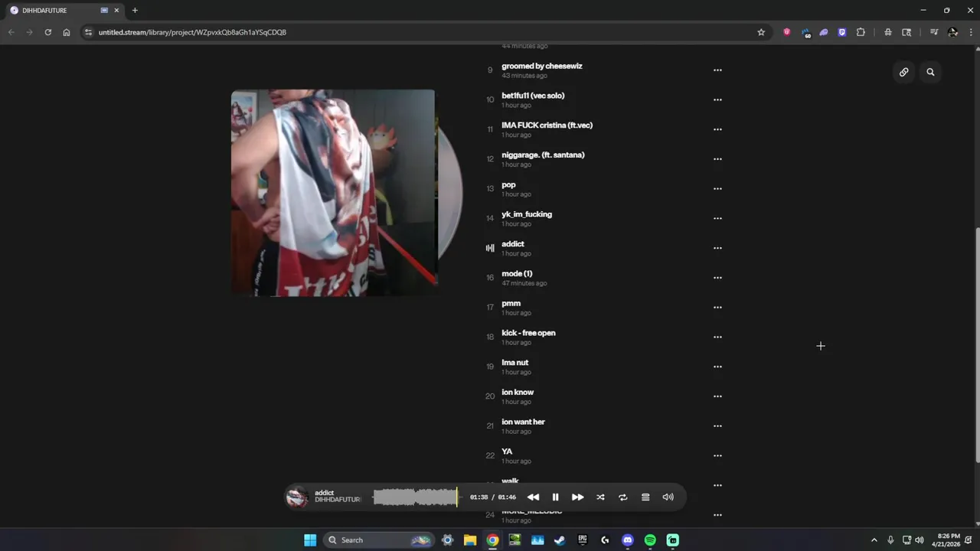Play the track groomed by cheesewiz
This screenshot has width=980, height=551.
[542, 66]
